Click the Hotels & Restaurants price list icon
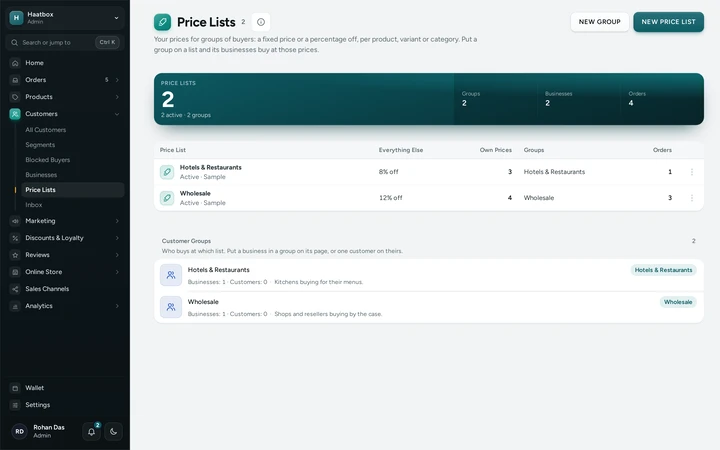Screen dimensions: 720x450 pyautogui.click(x=167, y=172)
